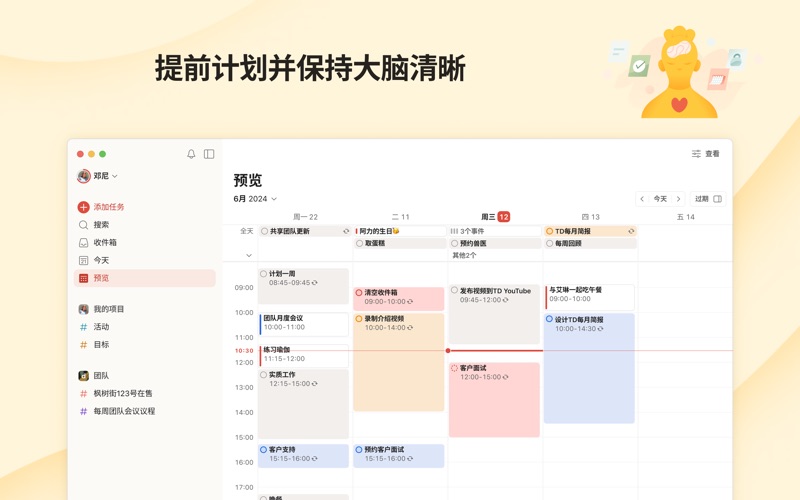Go to previous week arrow
The width and height of the screenshot is (800, 500).
pos(642,199)
